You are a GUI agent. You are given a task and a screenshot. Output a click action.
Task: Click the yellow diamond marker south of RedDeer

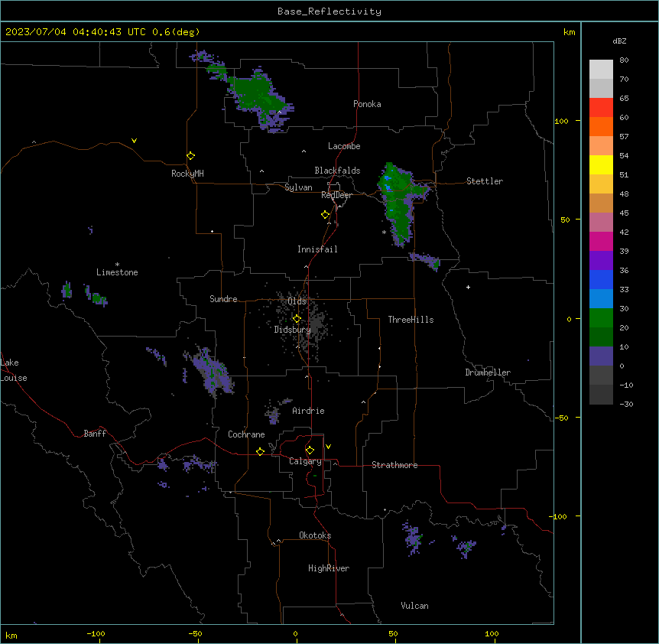(x=326, y=215)
